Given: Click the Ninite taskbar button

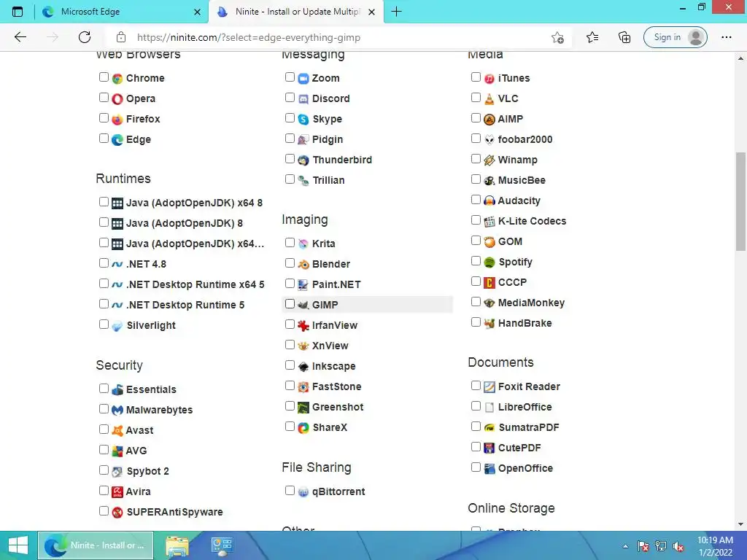Looking at the screenshot, I should 96,545.
